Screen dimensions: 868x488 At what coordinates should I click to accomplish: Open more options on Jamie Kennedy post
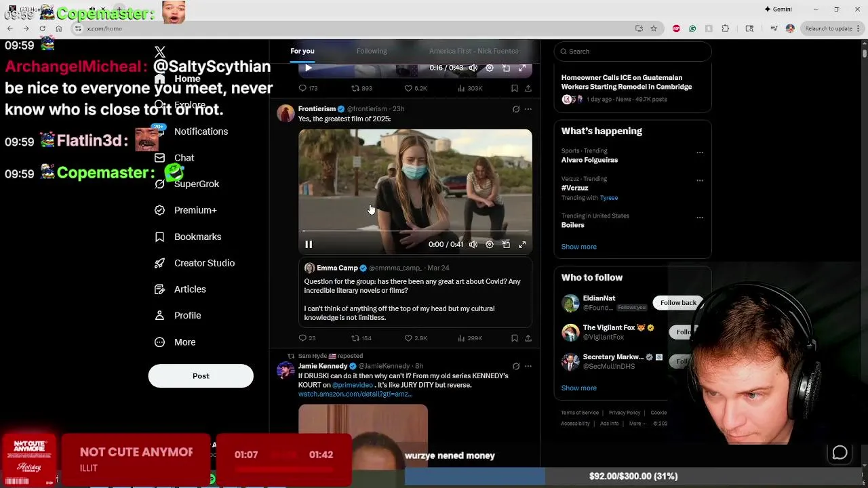click(528, 366)
